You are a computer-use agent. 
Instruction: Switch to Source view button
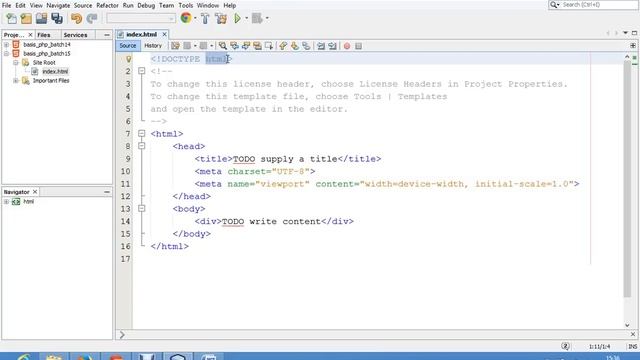coord(128,46)
